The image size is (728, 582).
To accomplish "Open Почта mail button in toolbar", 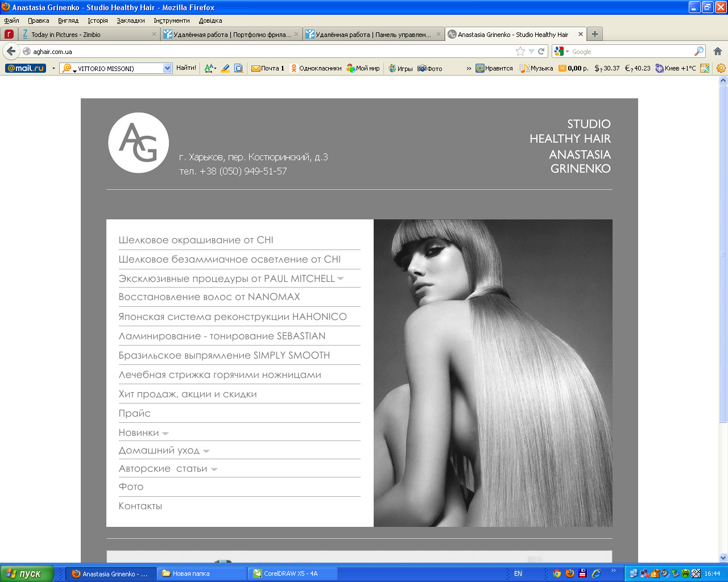I will 268,68.
